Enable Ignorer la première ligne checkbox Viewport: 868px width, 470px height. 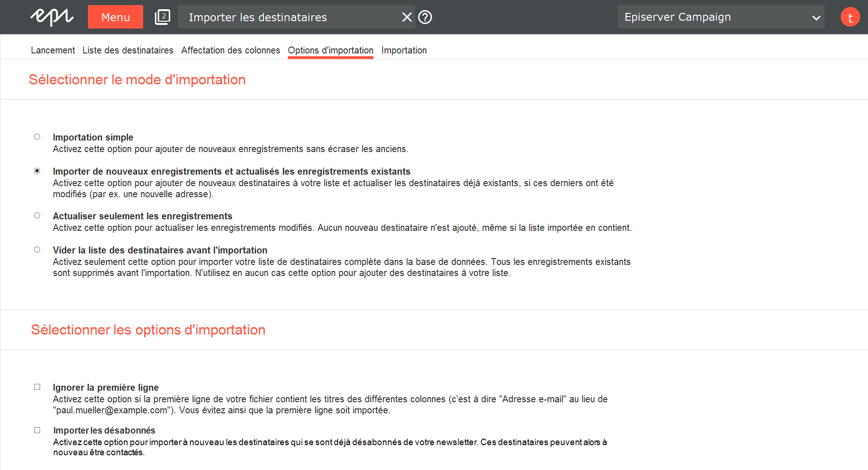(37, 387)
